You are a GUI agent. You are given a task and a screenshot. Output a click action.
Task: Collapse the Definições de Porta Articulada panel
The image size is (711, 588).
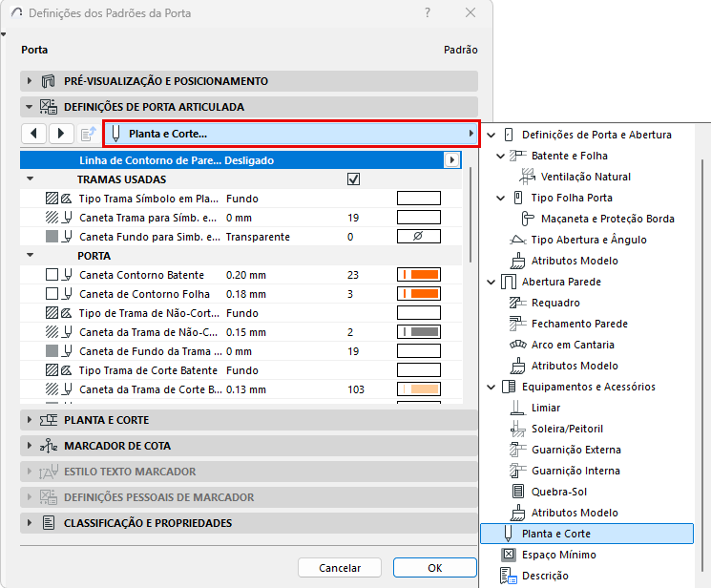30,107
